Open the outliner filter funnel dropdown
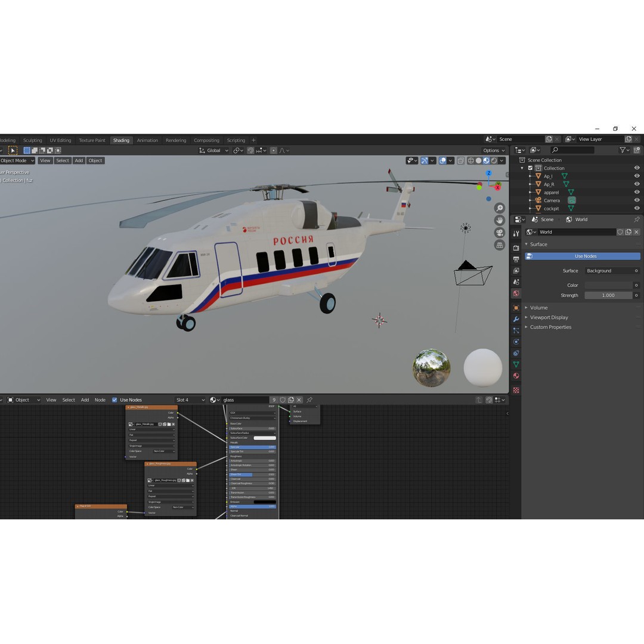This screenshot has height=644, width=644. [x=624, y=150]
